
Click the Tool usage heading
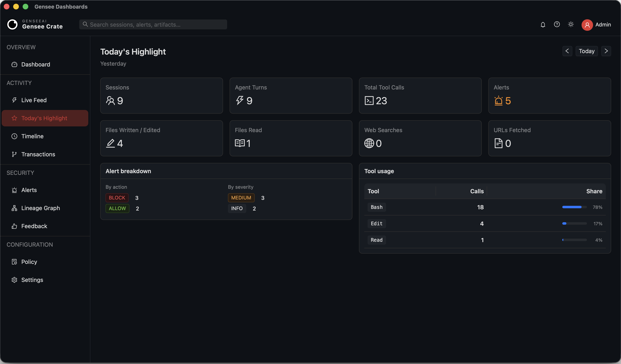(x=379, y=171)
